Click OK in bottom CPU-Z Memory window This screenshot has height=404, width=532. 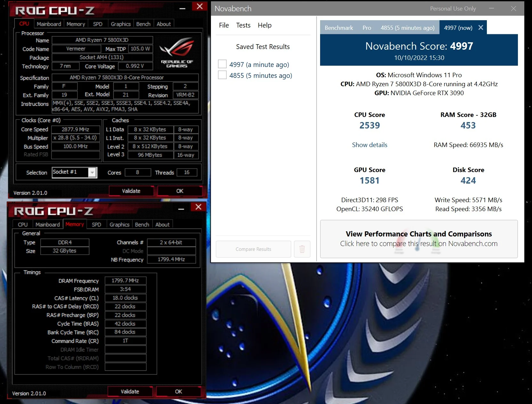point(178,392)
